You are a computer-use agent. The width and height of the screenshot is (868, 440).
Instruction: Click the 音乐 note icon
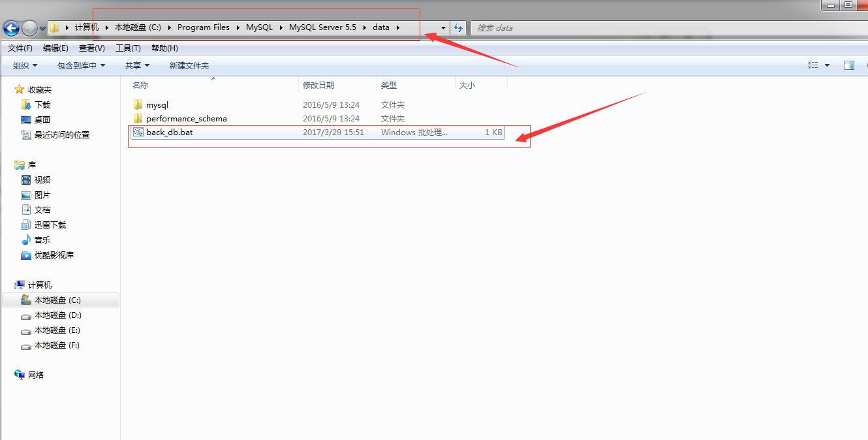pos(26,240)
